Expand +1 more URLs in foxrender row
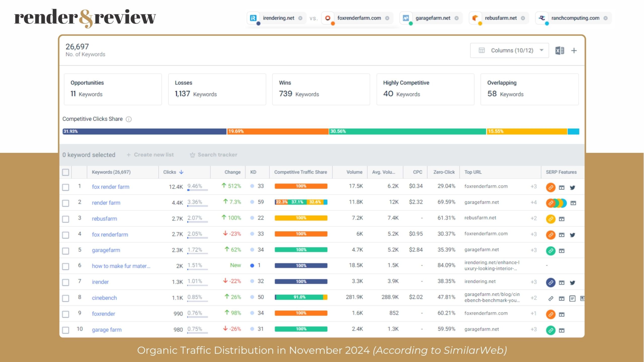The height and width of the screenshot is (362, 644). click(x=534, y=313)
